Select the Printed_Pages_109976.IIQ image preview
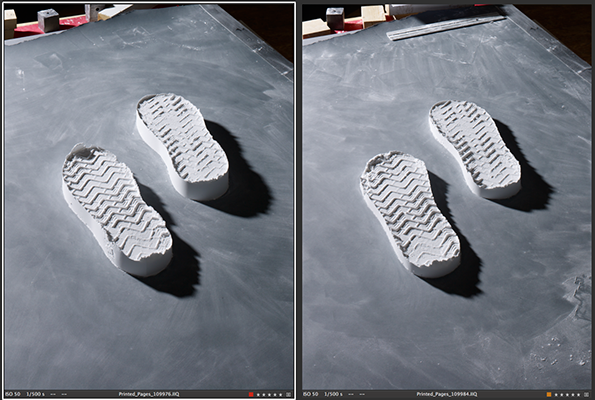 pyautogui.click(x=149, y=197)
